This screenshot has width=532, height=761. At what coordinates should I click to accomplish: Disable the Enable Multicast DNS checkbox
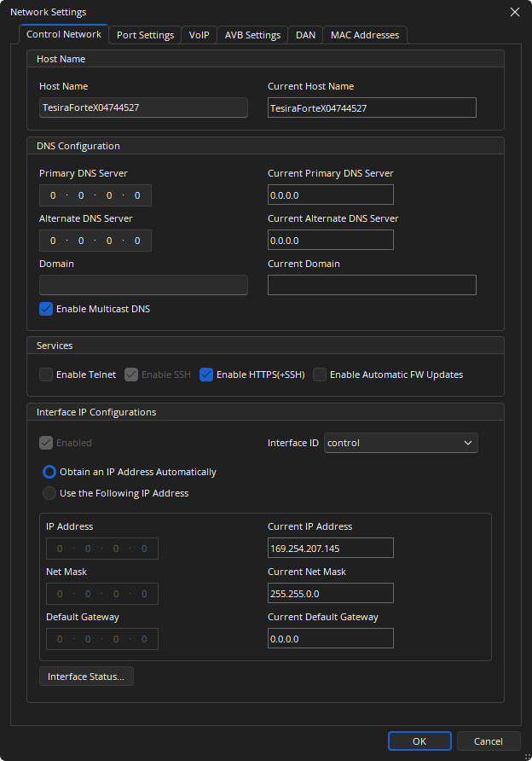point(46,309)
